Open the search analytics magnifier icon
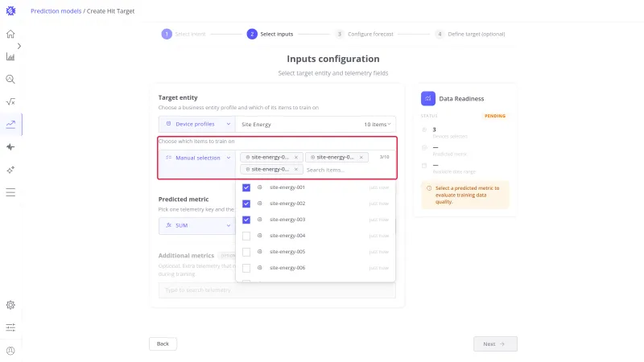The image size is (644, 362). (x=10, y=79)
